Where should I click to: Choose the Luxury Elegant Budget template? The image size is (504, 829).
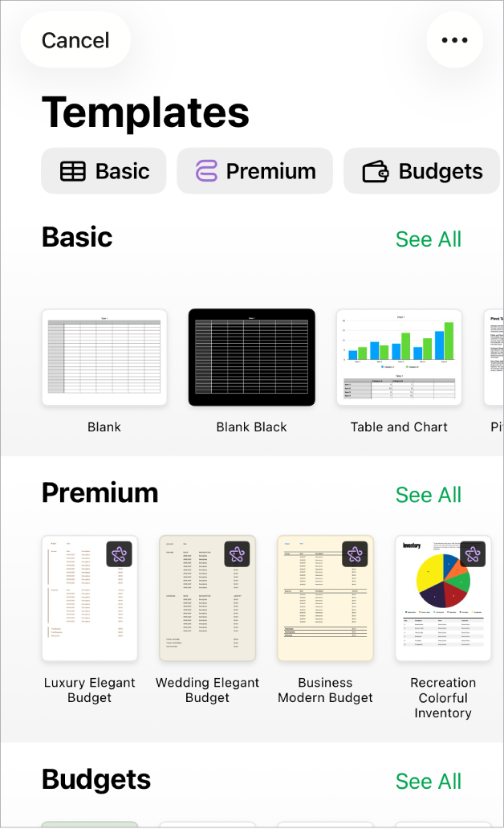(x=89, y=598)
